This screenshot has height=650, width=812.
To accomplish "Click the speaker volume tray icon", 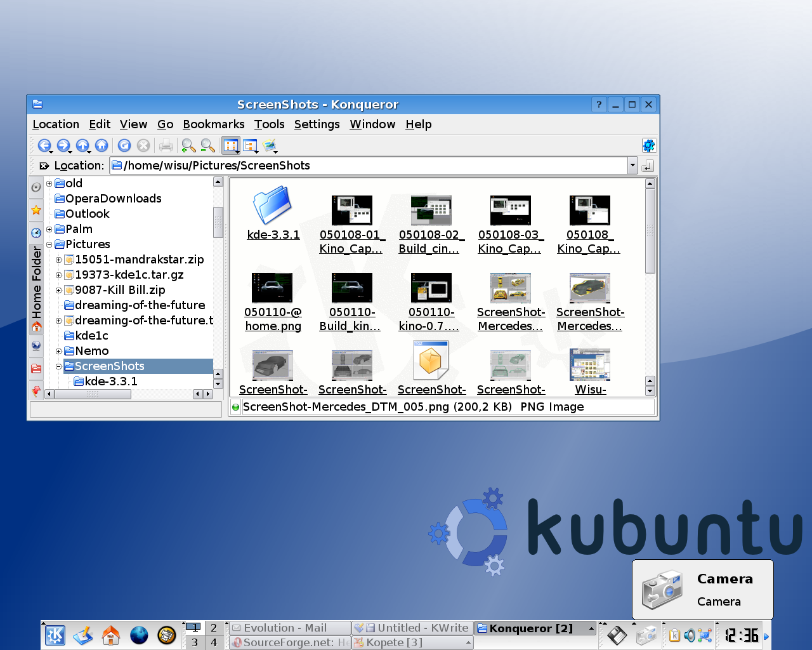I will [690, 635].
